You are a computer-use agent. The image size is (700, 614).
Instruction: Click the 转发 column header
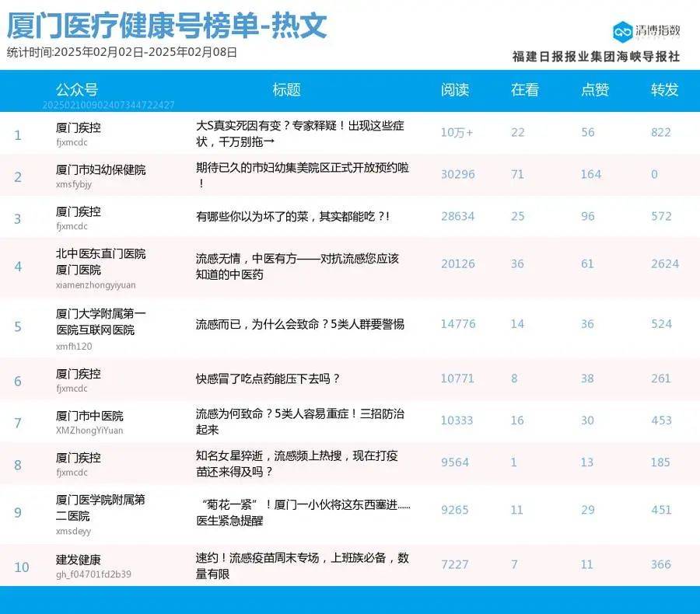665,89
